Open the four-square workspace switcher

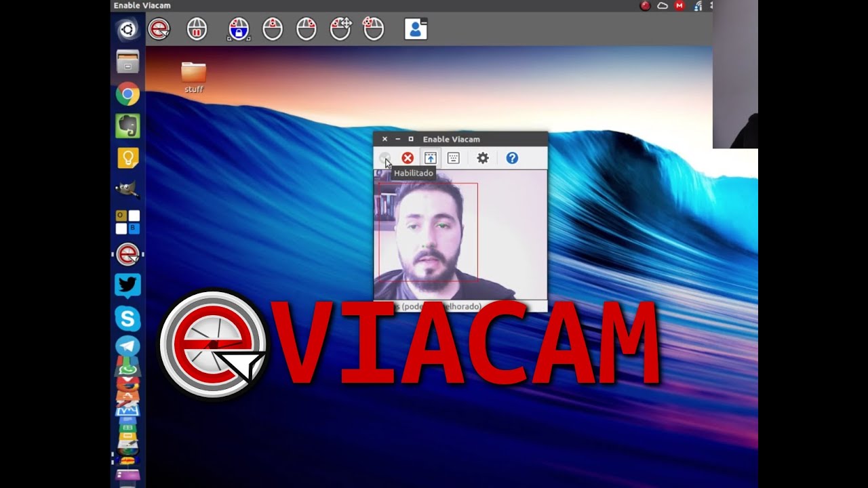tap(127, 222)
